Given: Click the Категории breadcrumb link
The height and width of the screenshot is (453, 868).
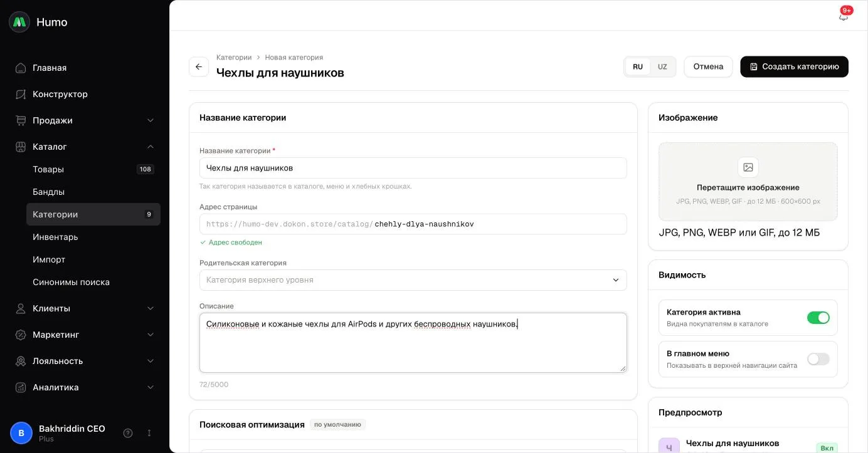Looking at the screenshot, I should [x=234, y=57].
